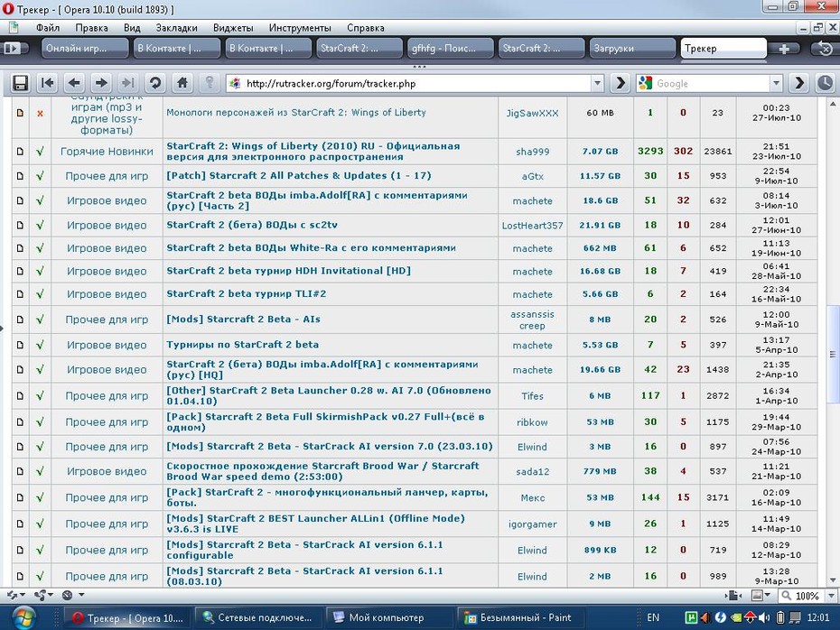840x630 pixels.
Task: Open the closed tabs trash icon
Action: [x=825, y=49]
